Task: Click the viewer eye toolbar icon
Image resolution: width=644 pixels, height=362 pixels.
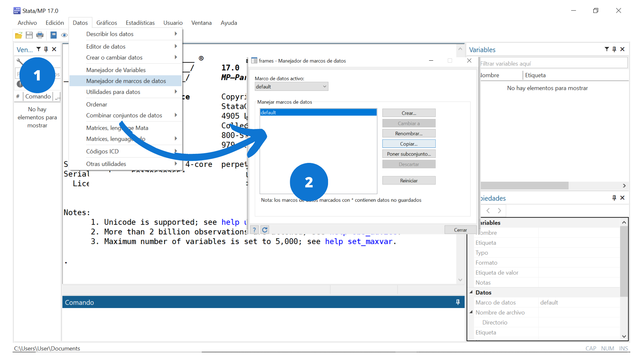Action: 64,35
